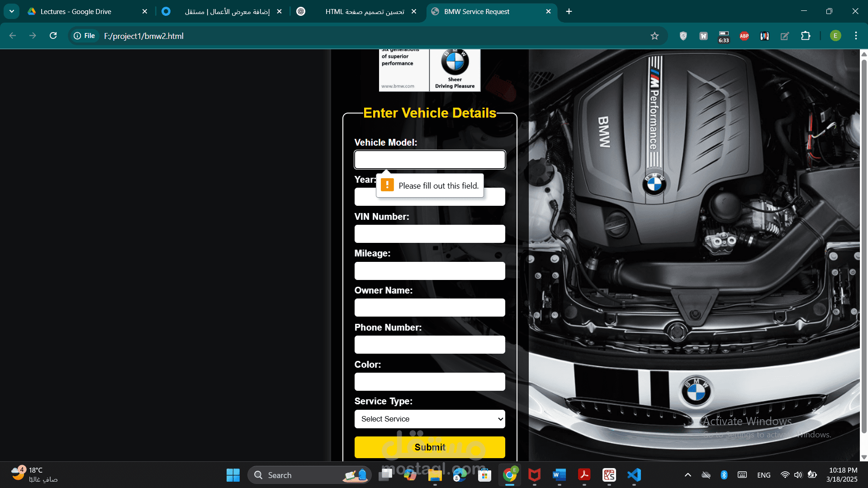The width and height of the screenshot is (868, 488).
Task: Open the green E profile avatar
Action: click(x=835, y=36)
